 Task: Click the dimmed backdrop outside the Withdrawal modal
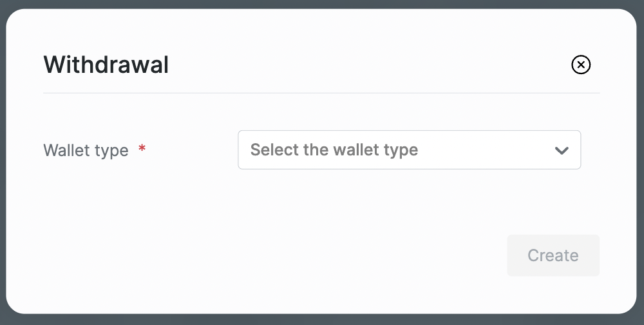tap(322, 320)
